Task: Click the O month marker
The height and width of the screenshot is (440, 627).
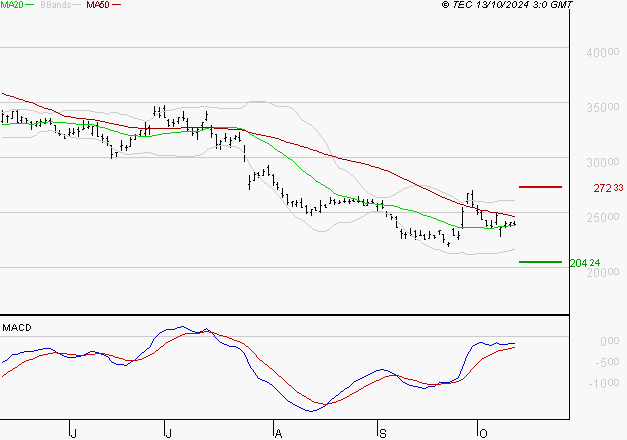Action: point(483,434)
